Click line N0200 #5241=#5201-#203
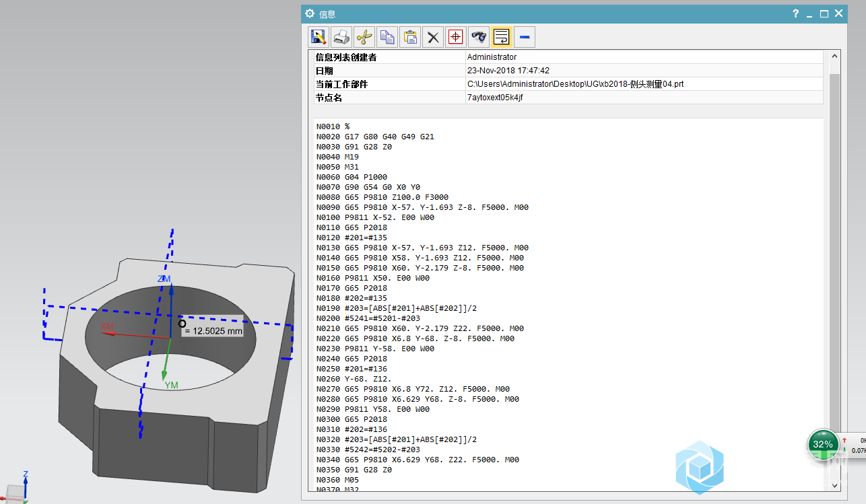866x504 pixels. point(368,318)
